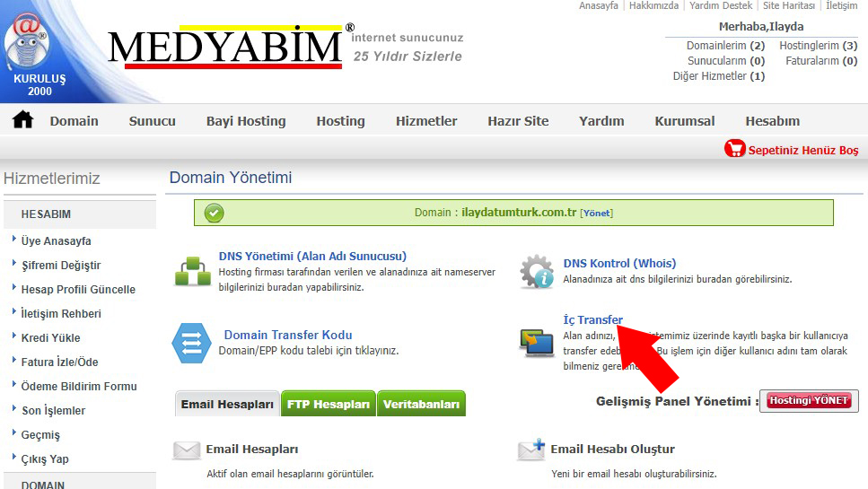Open Faturalarım (0) account link
This screenshot has height=489, width=868.
point(821,61)
